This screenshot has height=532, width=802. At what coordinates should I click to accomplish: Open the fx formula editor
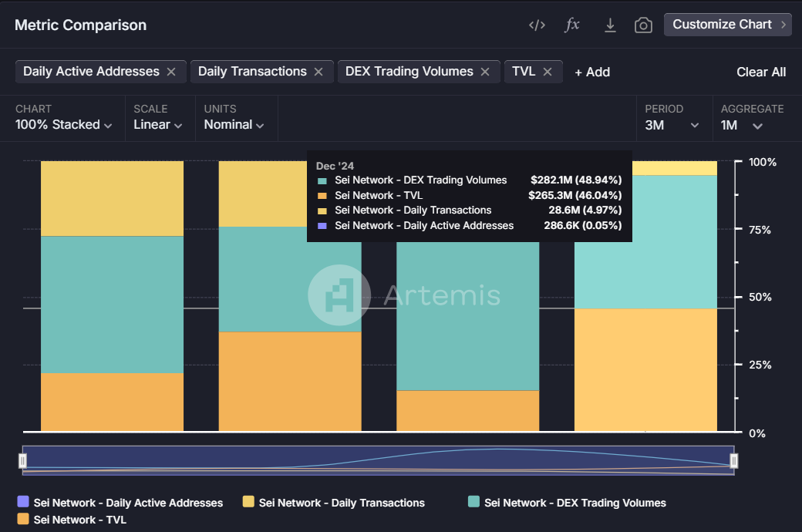point(572,25)
